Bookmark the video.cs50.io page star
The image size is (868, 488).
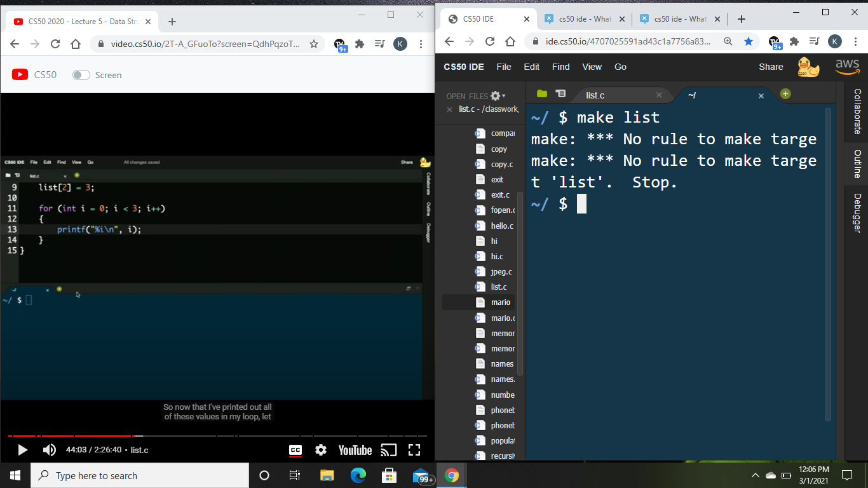[313, 44]
